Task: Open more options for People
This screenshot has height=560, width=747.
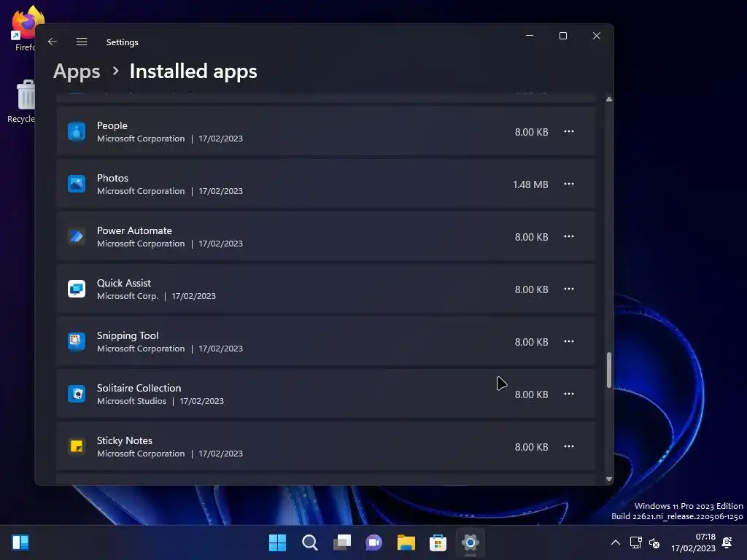Action: coord(569,131)
